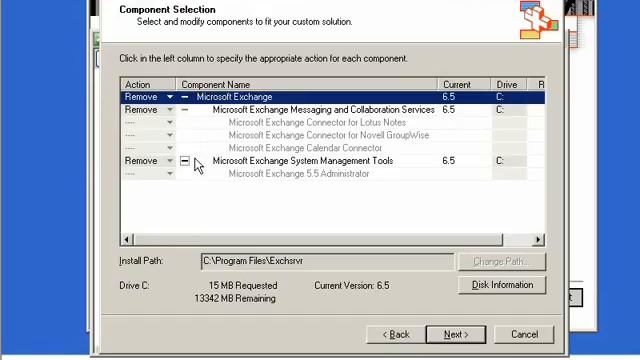Click the Next button

tap(456, 335)
